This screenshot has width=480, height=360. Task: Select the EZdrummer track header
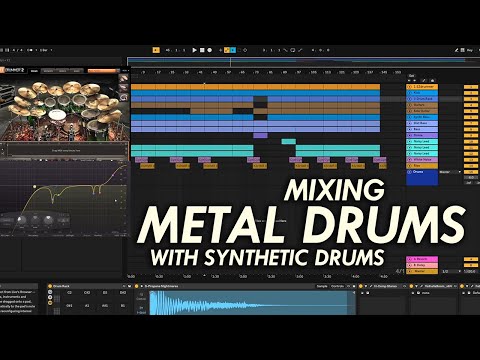point(422,87)
